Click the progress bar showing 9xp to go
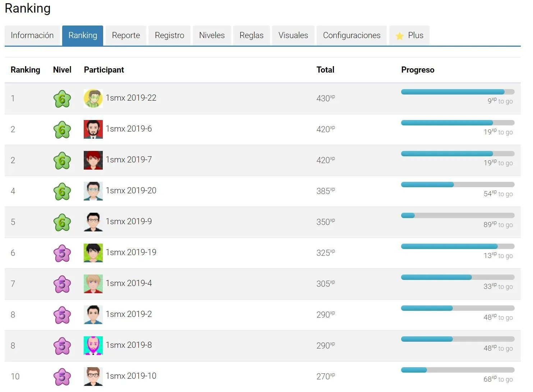 (x=458, y=92)
